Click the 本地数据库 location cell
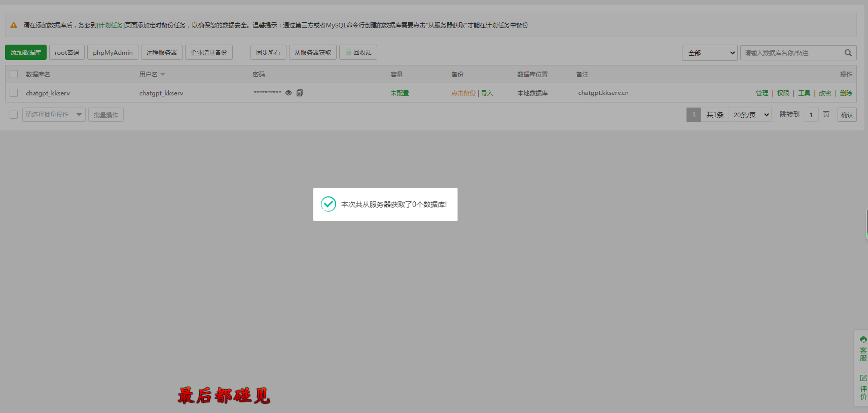Image resolution: width=868 pixels, height=413 pixels. pyautogui.click(x=532, y=93)
